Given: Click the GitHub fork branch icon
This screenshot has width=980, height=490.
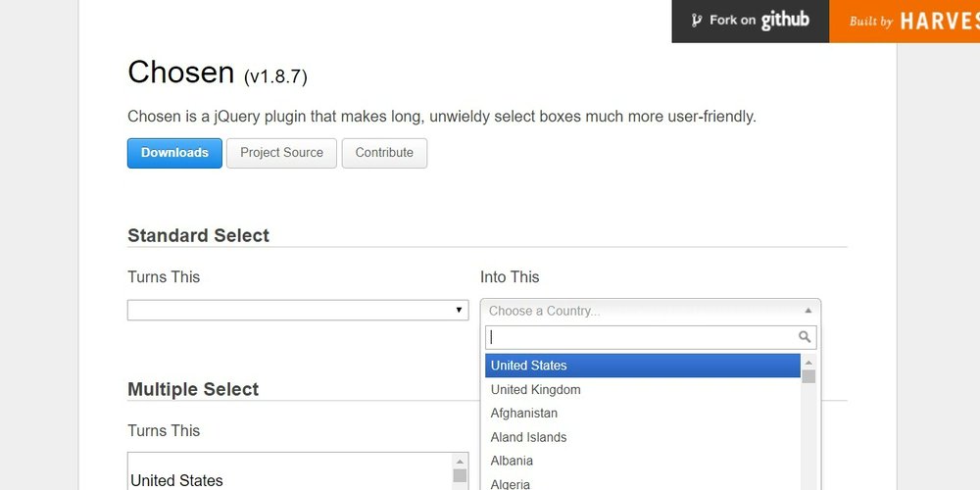Looking at the screenshot, I should pyautogui.click(x=696, y=21).
